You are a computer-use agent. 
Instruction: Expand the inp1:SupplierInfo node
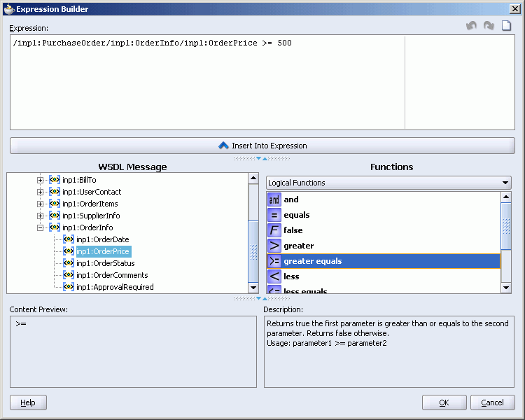click(40, 216)
